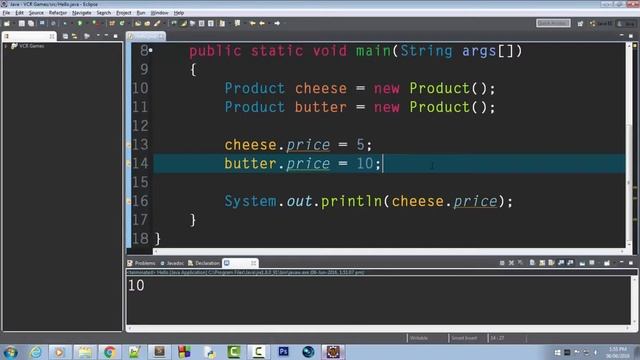
Task: Click Remove Launch in console toolbar
Action: 511,263
